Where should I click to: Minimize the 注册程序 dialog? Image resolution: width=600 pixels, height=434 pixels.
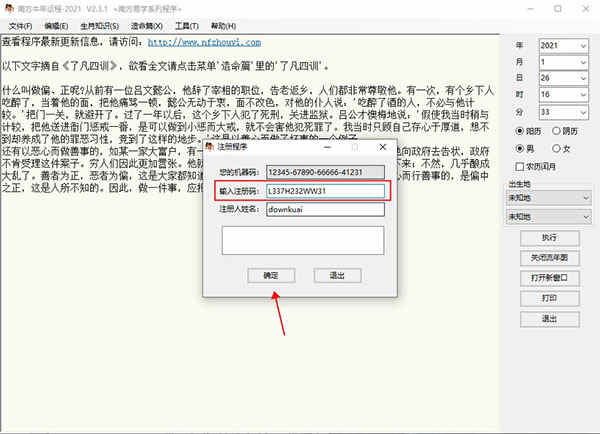click(x=327, y=147)
